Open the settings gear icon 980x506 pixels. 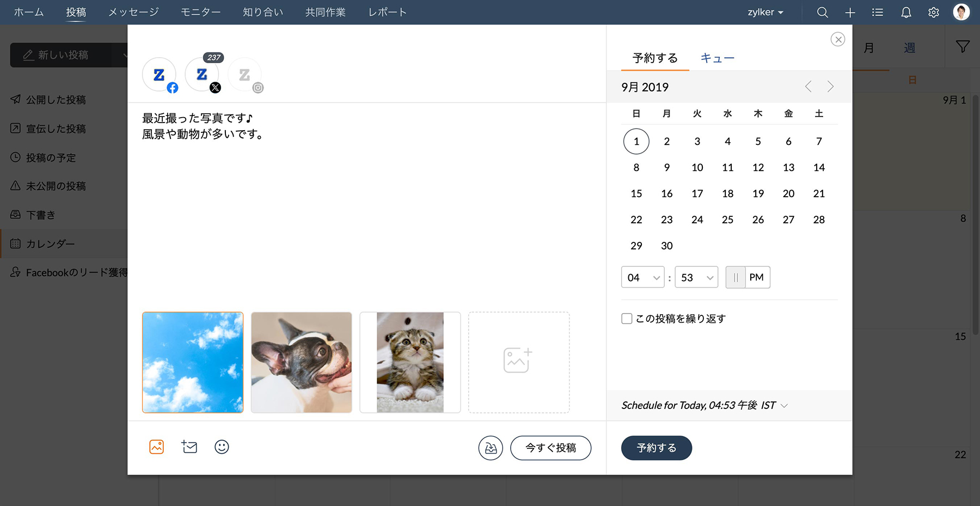(933, 12)
